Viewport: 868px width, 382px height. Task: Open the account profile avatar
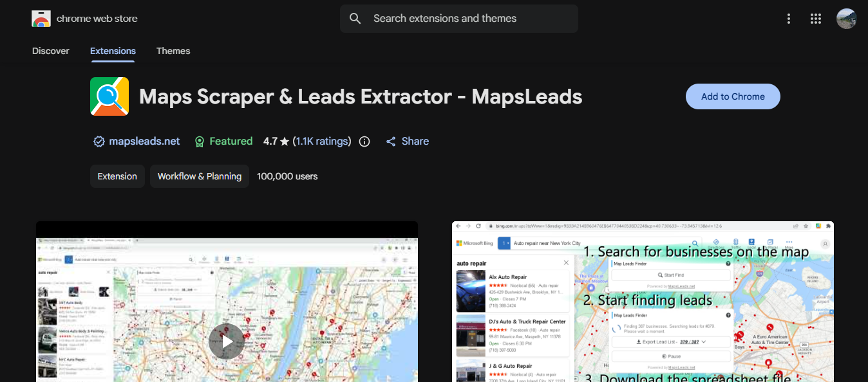pyautogui.click(x=846, y=19)
